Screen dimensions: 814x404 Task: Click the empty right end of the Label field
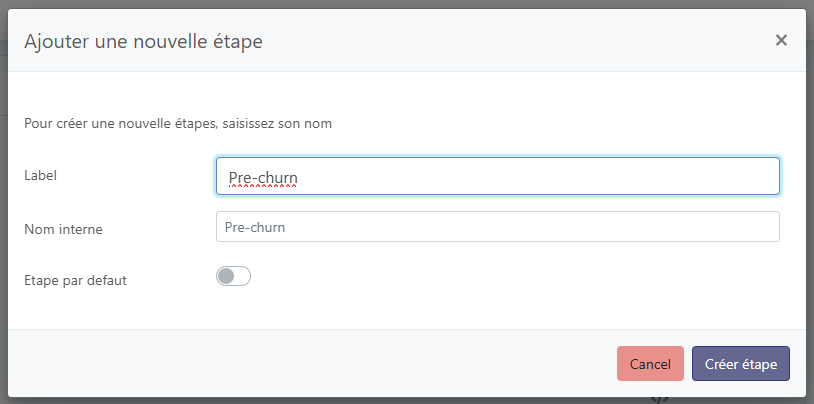(x=700, y=176)
